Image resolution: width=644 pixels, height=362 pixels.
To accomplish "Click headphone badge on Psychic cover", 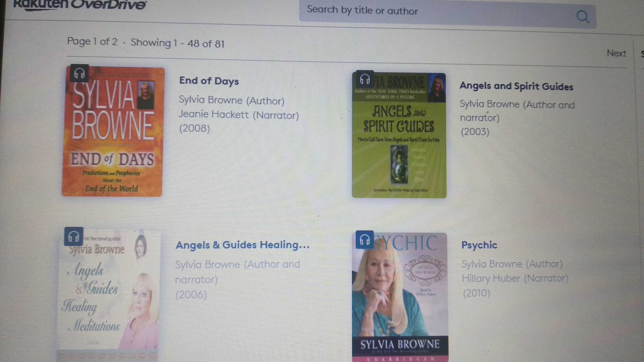I will pos(365,240).
